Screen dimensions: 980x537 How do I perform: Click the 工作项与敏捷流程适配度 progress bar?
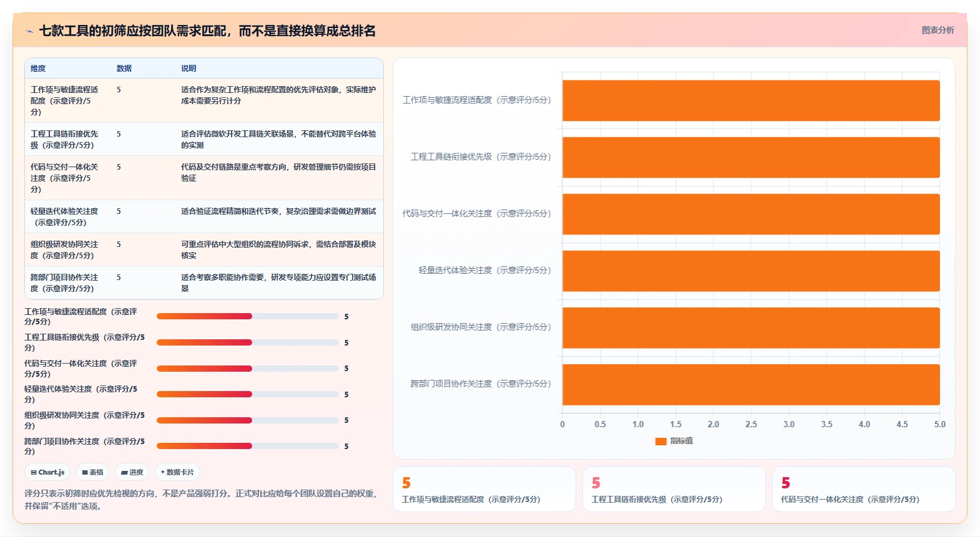[247, 316]
